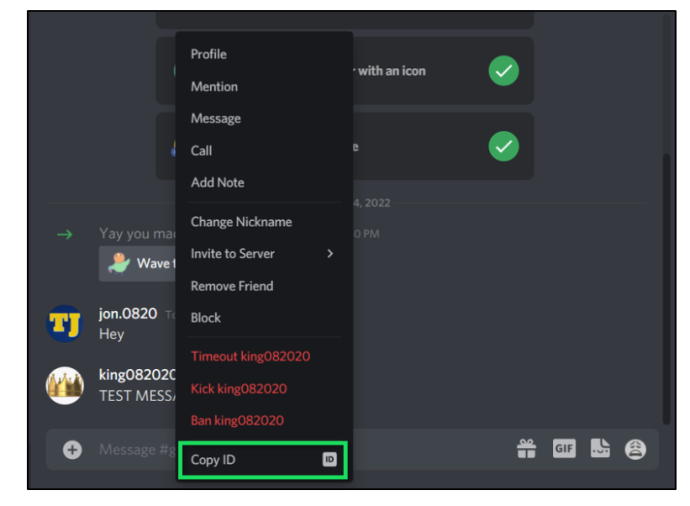Open king082020's crown avatar
690x506 pixels.
65,385
